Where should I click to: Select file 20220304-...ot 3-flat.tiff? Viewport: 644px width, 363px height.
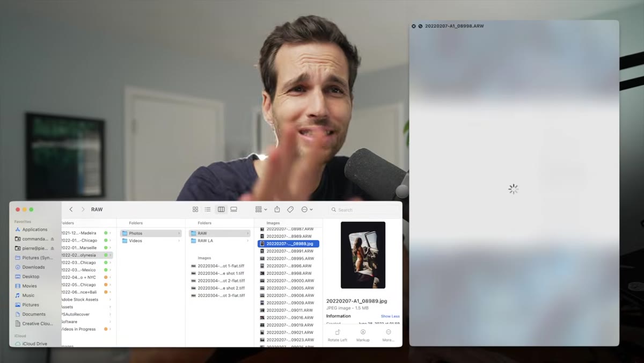click(x=218, y=296)
